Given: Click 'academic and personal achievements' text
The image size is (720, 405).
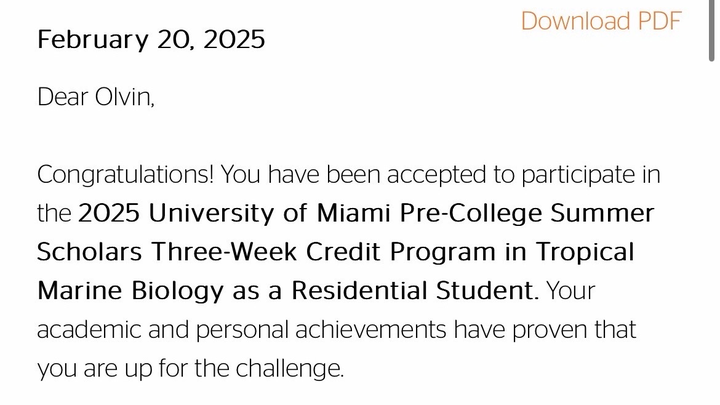Looking at the screenshot, I should click(242, 330).
